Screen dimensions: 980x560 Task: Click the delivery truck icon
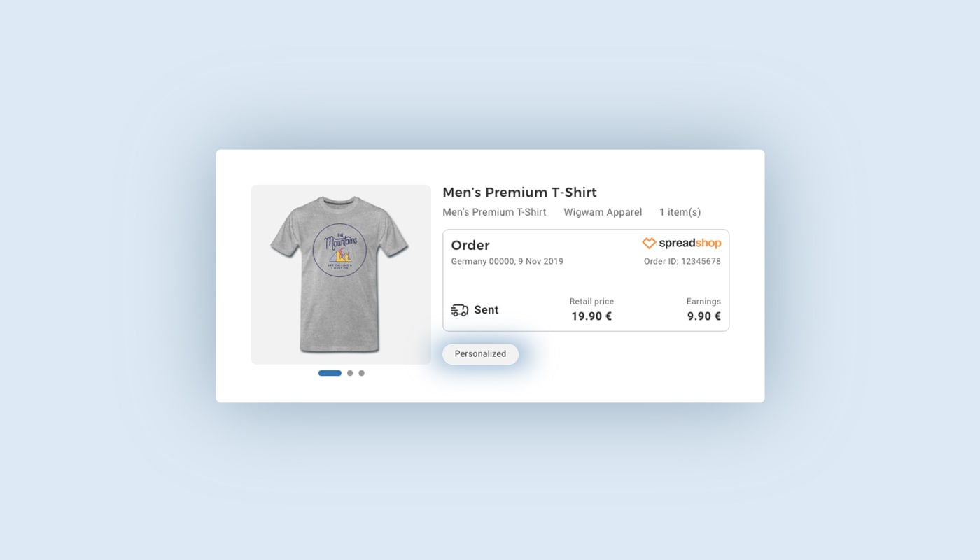point(460,310)
